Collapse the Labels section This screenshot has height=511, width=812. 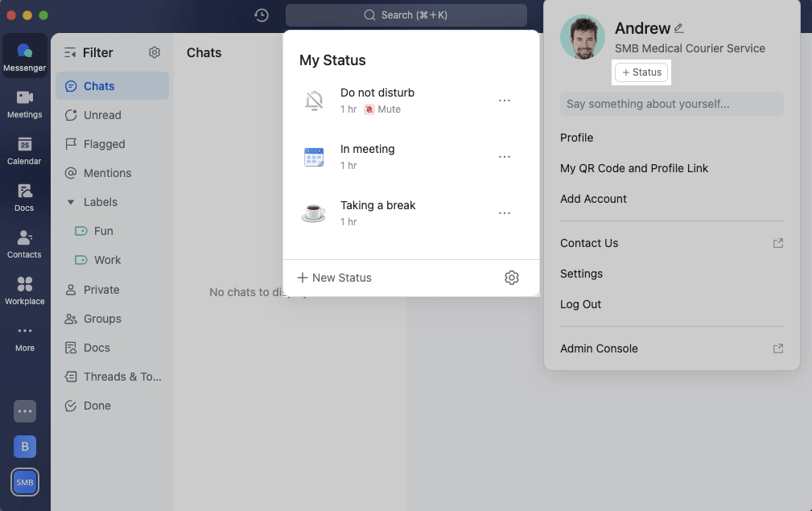point(70,202)
